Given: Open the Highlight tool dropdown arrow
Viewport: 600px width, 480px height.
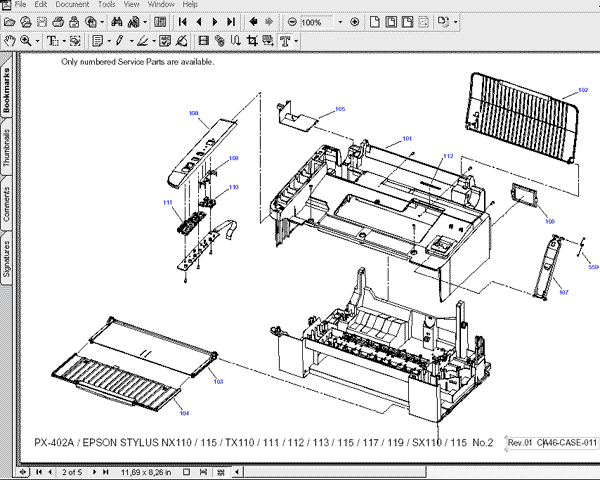Looking at the screenshot, I should tap(153, 41).
